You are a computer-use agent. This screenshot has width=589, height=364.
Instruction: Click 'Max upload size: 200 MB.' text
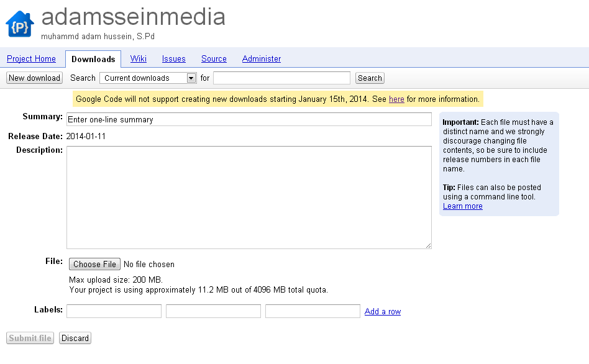(x=116, y=280)
